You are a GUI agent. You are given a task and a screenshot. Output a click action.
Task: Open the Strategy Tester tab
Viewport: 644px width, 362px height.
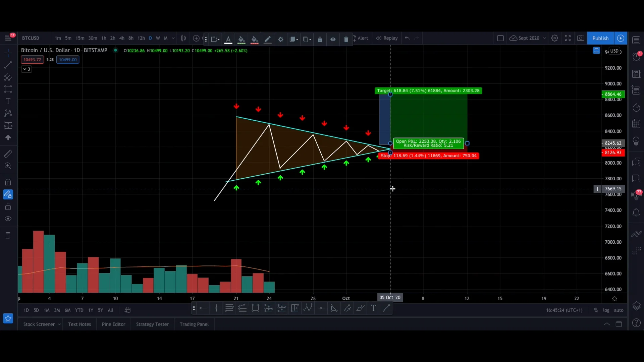pyautogui.click(x=152, y=324)
